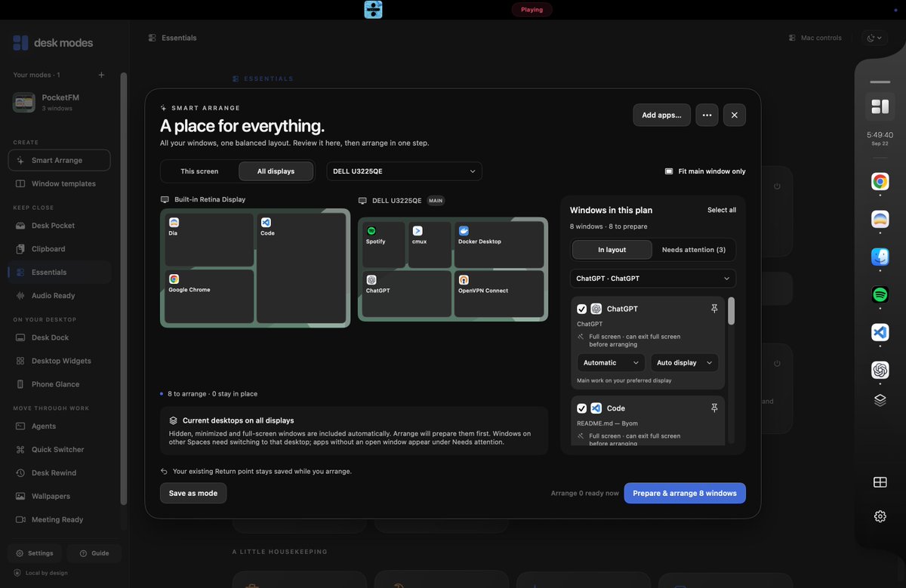Viewport: 906px width, 588px height.
Task: Open the Guide button in the sidebar
Action: click(x=94, y=553)
